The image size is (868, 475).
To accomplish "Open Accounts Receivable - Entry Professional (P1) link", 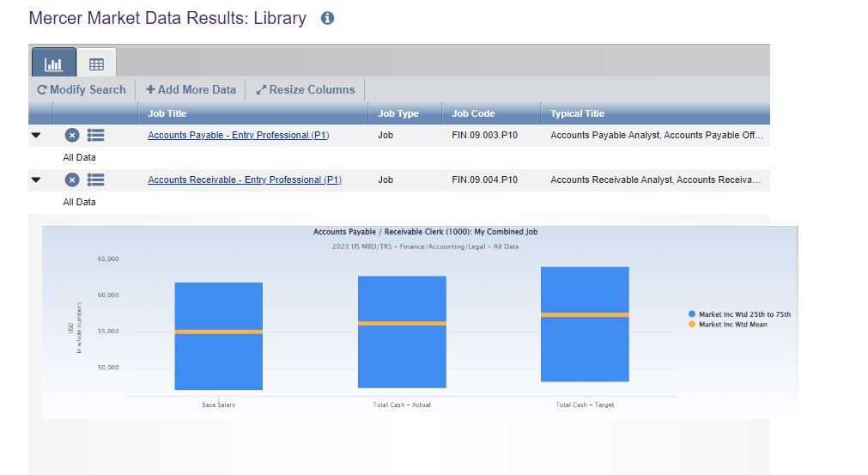I will (x=245, y=180).
